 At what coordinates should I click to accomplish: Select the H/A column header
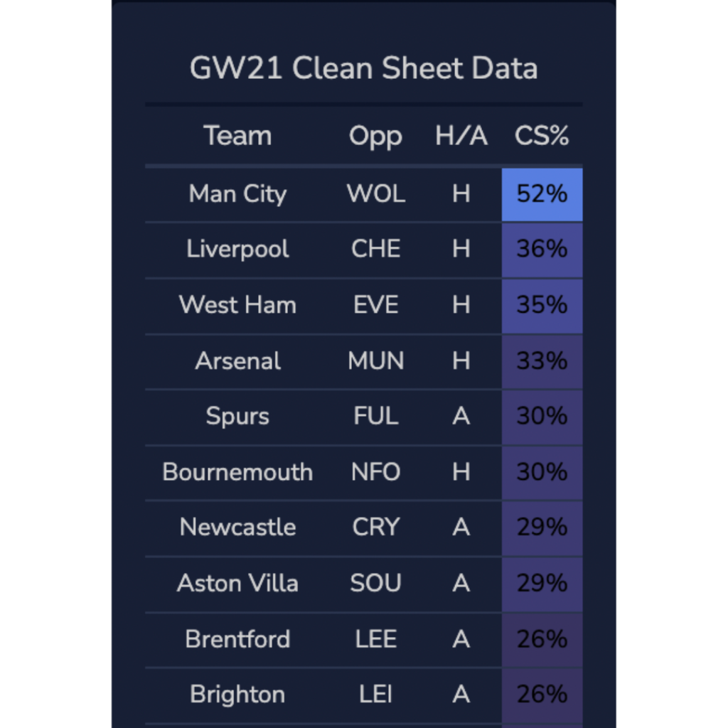[x=461, y=136]
